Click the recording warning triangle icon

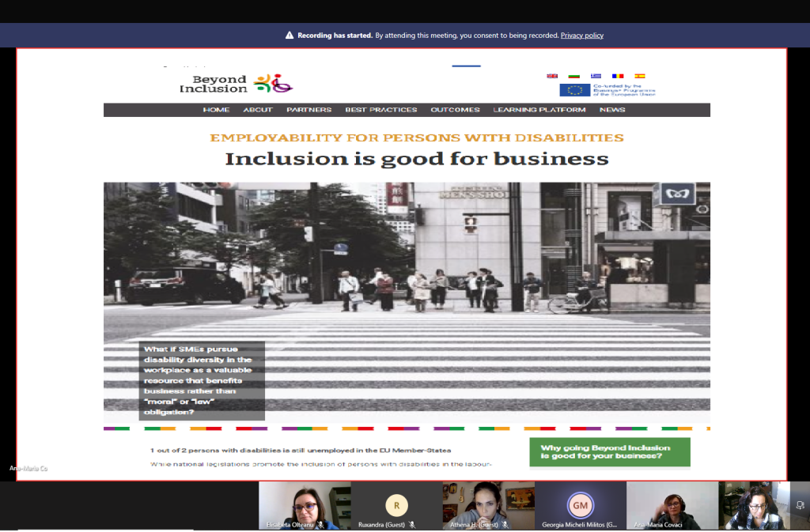(x=290, y=36)
